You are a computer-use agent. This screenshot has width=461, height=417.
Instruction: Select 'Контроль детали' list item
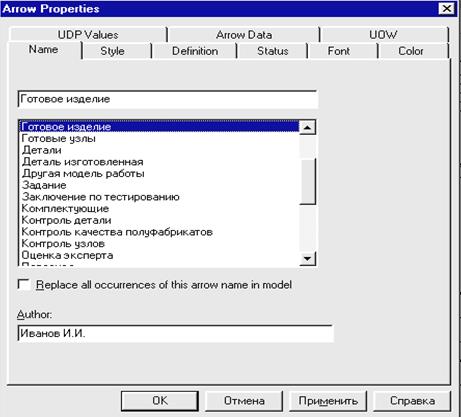pyautogui.click(x=159, y=220)
